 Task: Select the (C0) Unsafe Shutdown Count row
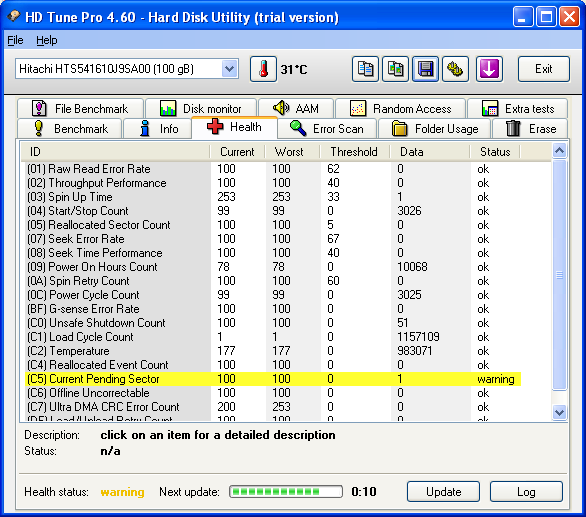pos(273,323)
